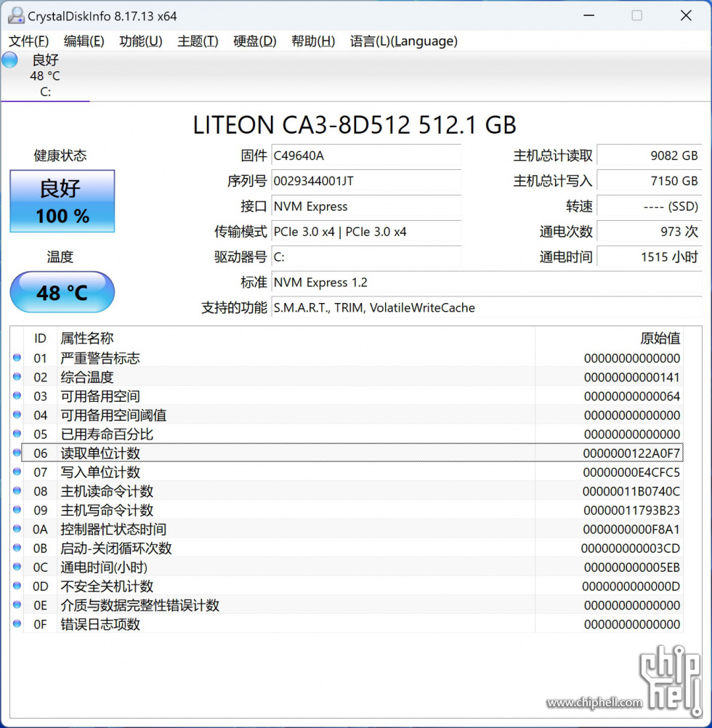This screenshot has width=712, height=728.
Task: Click raw value 0000000000F8A1
Action: pos(631,529)
